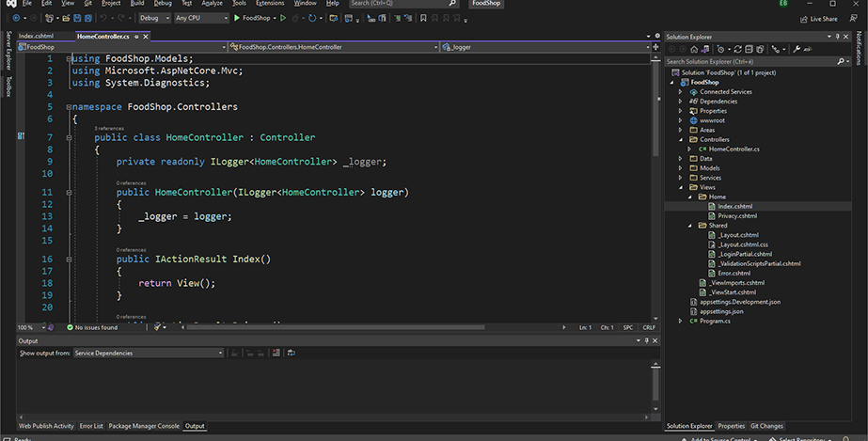Toggle Show All Files in Solution Explorer

click(x=760, y=49)
